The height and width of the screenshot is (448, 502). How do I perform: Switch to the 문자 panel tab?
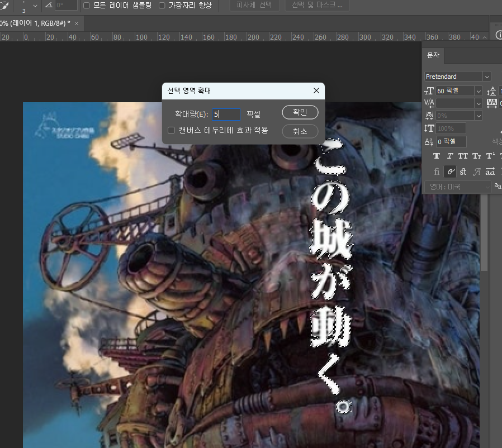pyautogui.click(x=433, y=55)
